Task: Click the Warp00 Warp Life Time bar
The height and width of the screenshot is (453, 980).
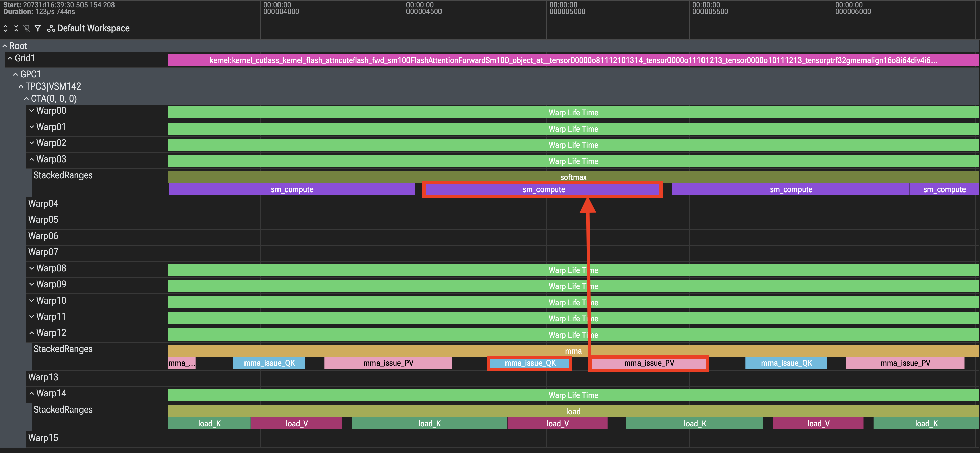Action: click(x=573, y=112)
